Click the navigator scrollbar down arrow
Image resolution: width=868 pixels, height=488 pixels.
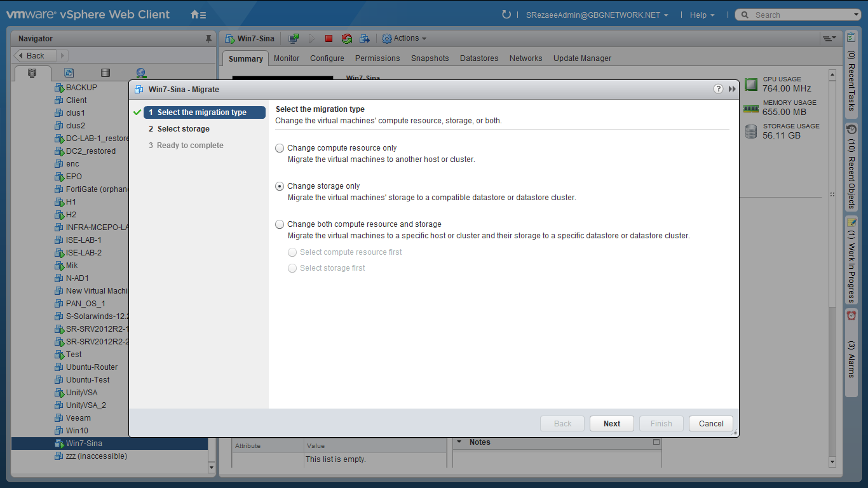pyautogui.click(x=212, y=468)
